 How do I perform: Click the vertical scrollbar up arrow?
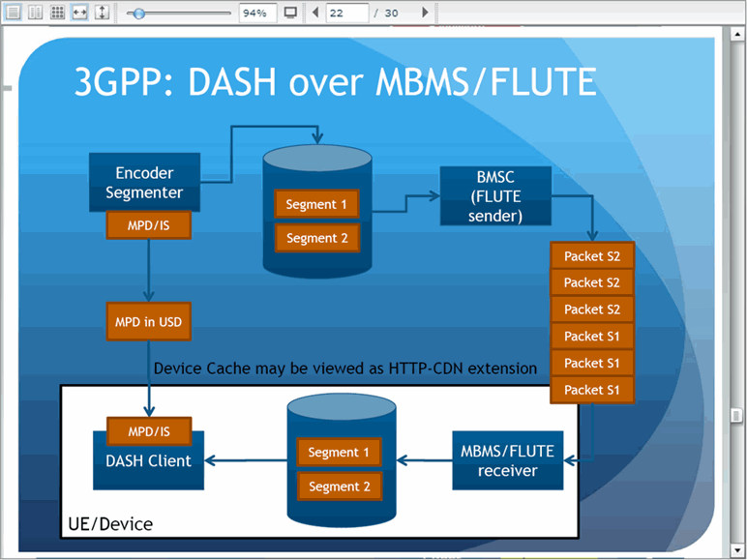click(737, 33)
